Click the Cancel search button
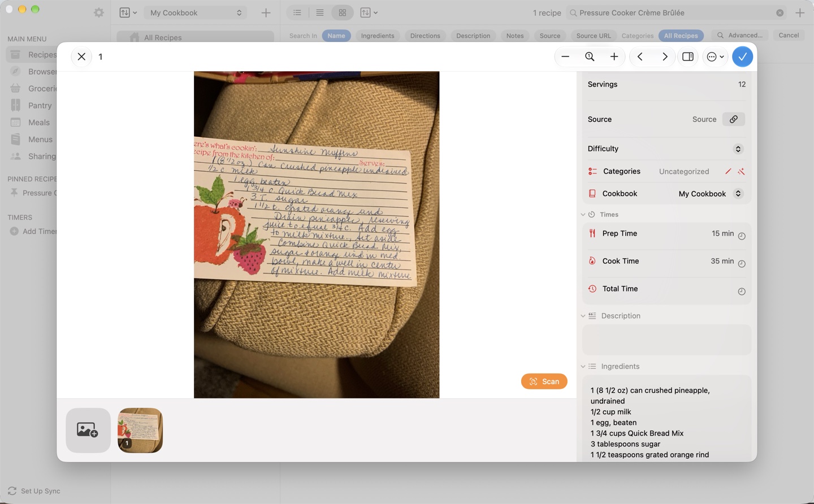 [x=789, y=35]
